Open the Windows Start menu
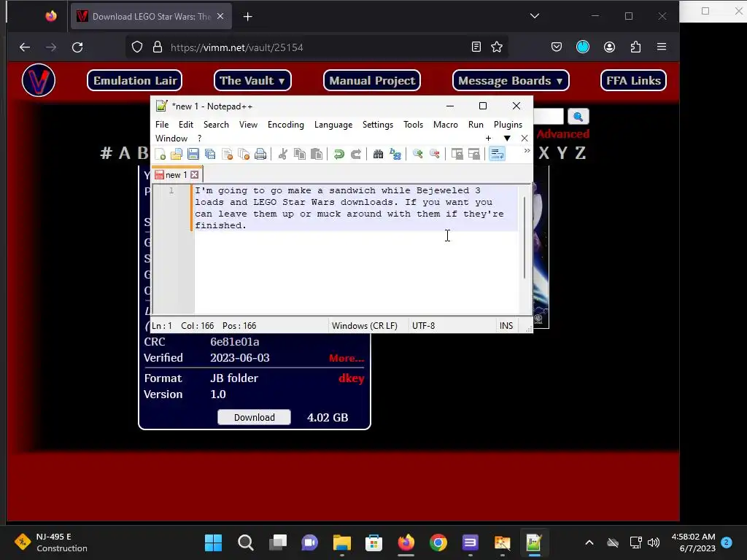 214,542
